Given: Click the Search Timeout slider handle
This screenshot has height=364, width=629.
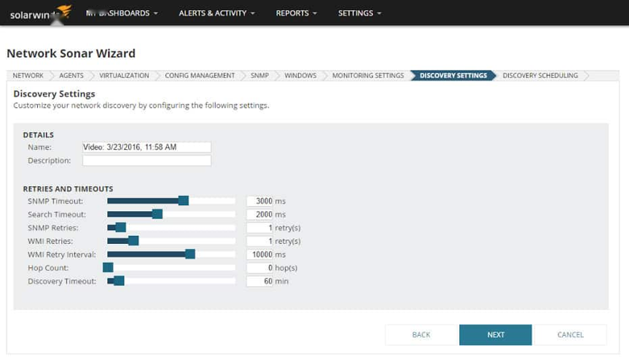Looking at the screenshot, I should (x=157, y=214).
